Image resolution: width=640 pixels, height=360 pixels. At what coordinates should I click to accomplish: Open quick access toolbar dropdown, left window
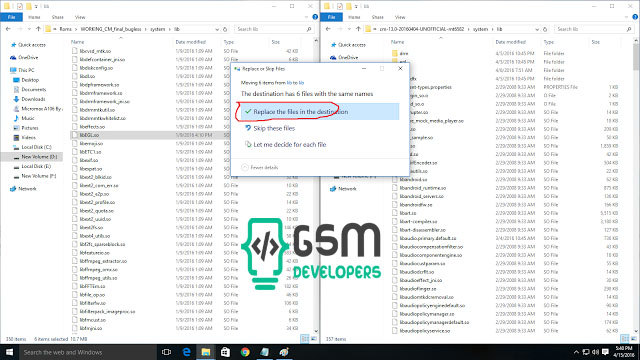(x=36, y=7)
